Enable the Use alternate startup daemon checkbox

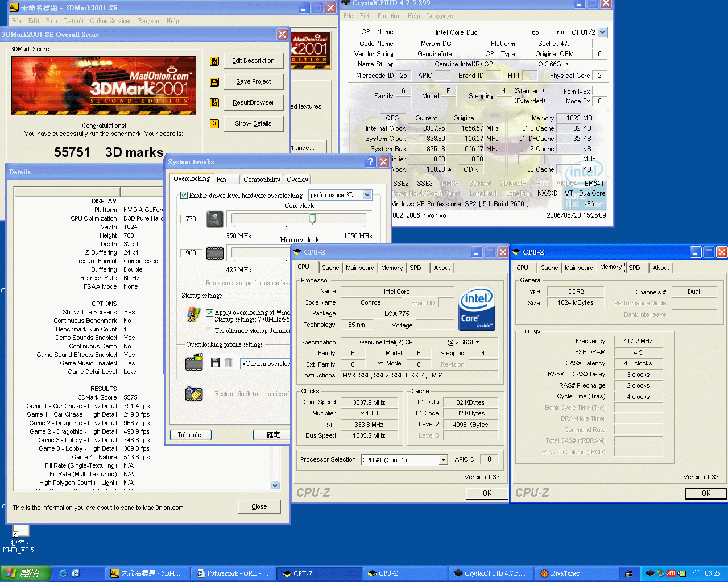(x=210, y=330)
